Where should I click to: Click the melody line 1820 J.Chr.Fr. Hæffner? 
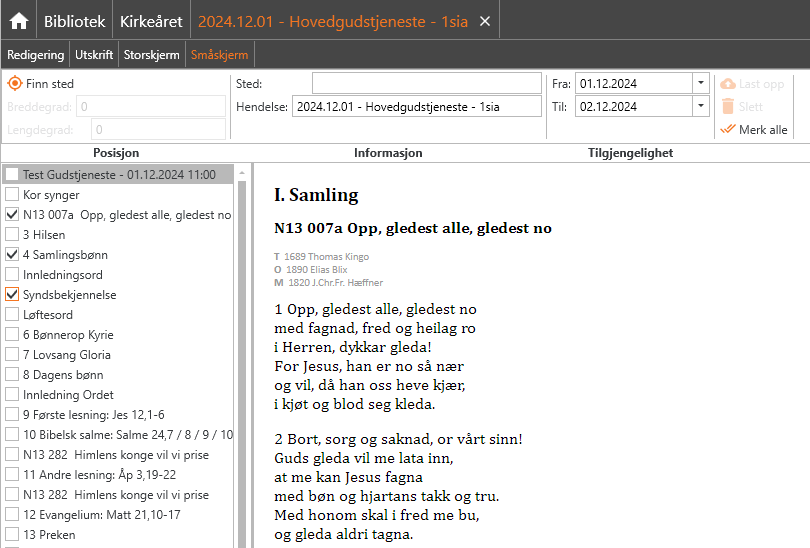pyautogui.click(x=329, y=283)
